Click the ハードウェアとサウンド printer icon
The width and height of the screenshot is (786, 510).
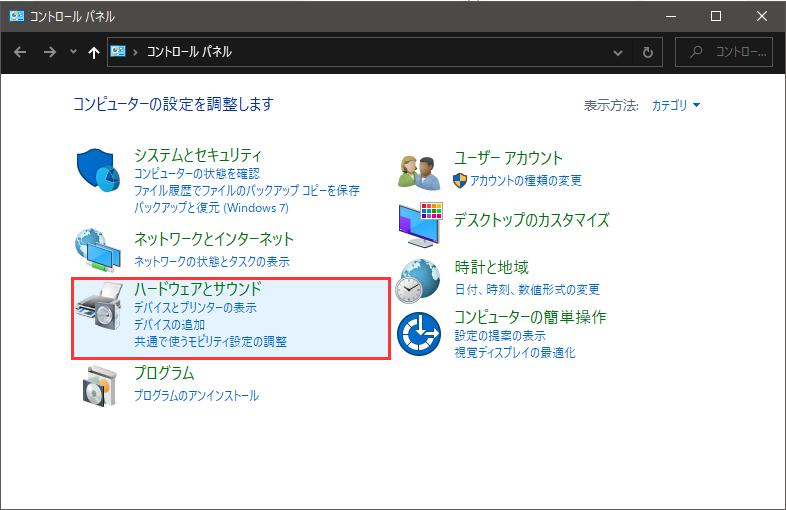(99, 306)
